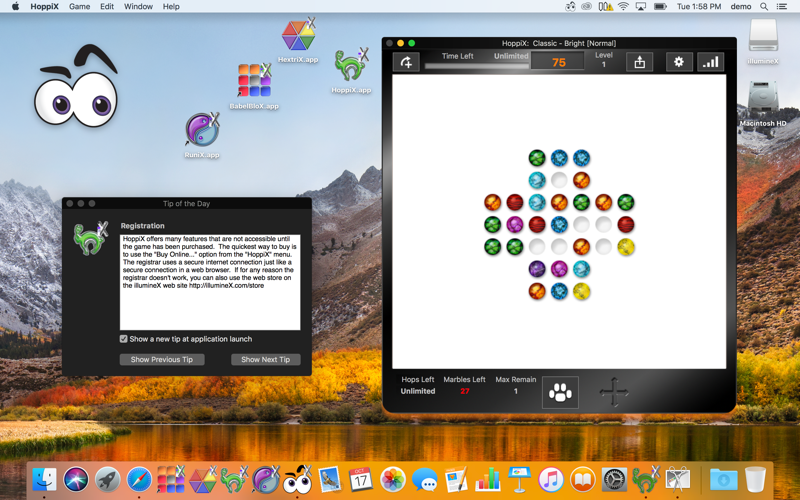The width and height of the screenshot is (800, 500).
Task: Click the Show Previous Tip button
Action: [162, 359]
